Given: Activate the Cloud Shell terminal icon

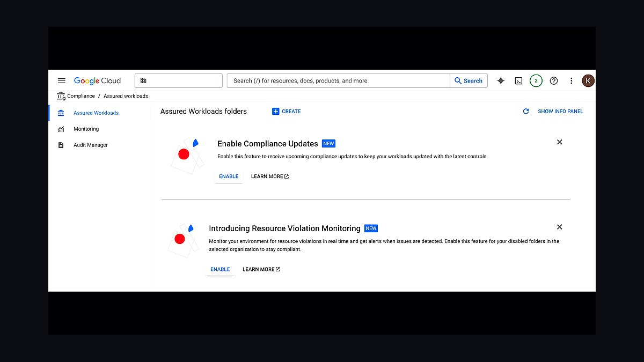Looking at the screenshot, I should tap(518, 81).
